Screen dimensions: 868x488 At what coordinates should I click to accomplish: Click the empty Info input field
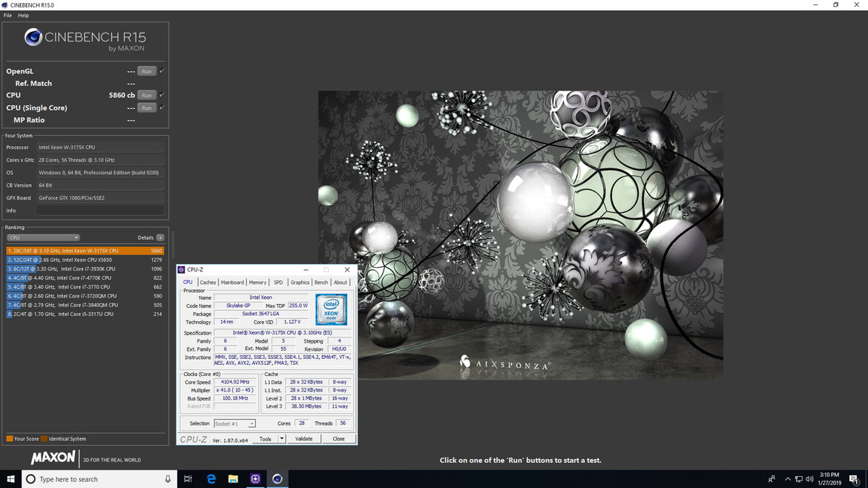tap(100, 211)
